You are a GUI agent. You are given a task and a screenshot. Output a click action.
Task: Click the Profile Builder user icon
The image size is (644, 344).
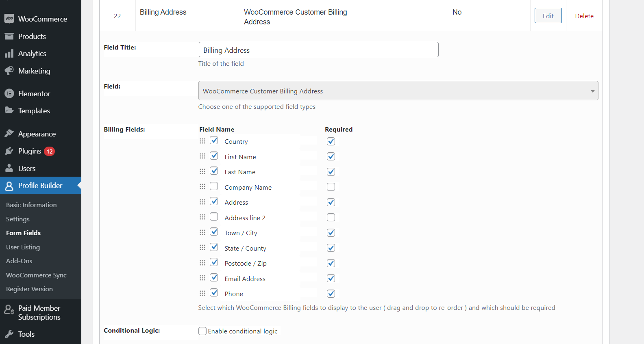pos(9,186)
